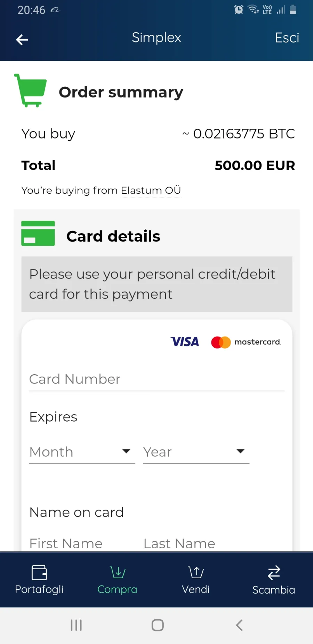
Task: Tap the VISA logo
Action: click(x=184, y=342)
